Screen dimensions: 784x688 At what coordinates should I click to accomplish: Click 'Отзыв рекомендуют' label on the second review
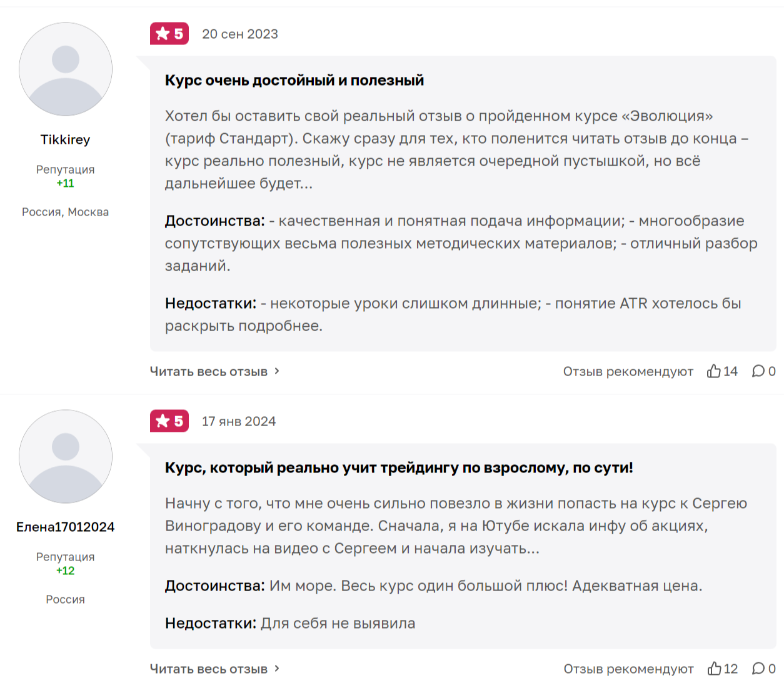[x=628, y=669]
